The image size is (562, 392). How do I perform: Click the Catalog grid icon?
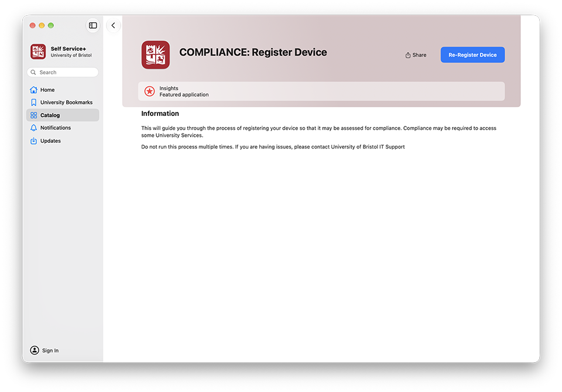click(x=34, y=115)
